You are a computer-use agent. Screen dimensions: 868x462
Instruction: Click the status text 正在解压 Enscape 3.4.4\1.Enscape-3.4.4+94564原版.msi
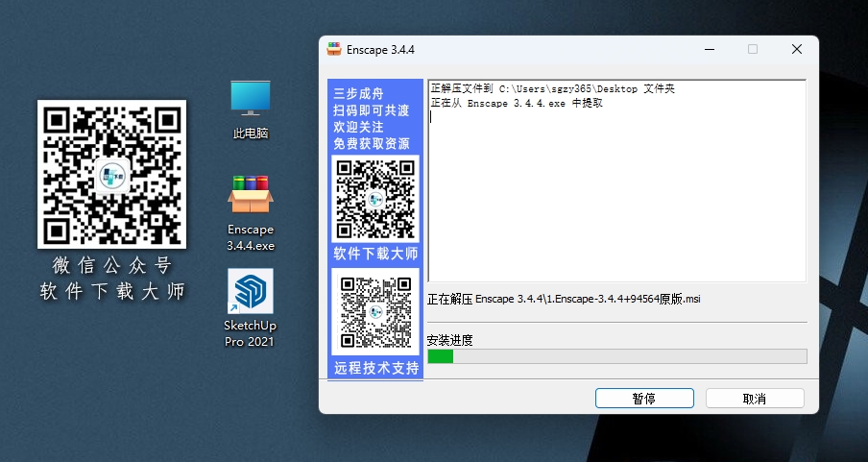click(x=564, y=299)
